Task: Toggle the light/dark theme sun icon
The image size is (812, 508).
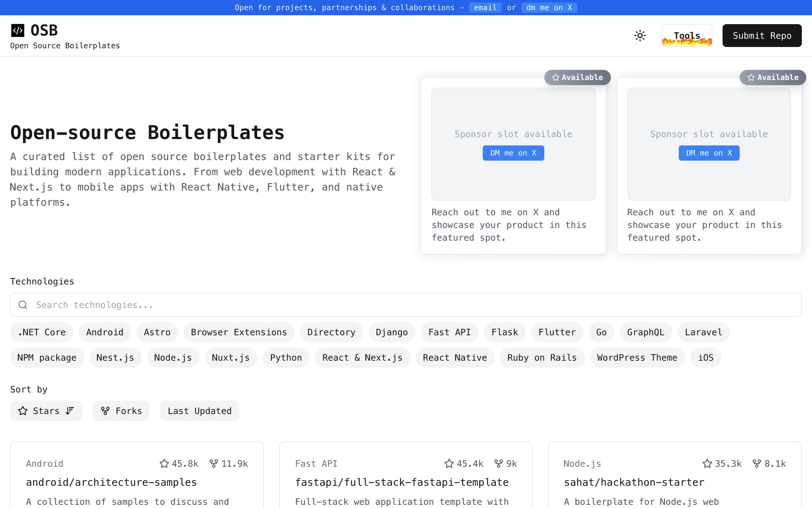Action: pyautogui.click(x=640, y=36)
